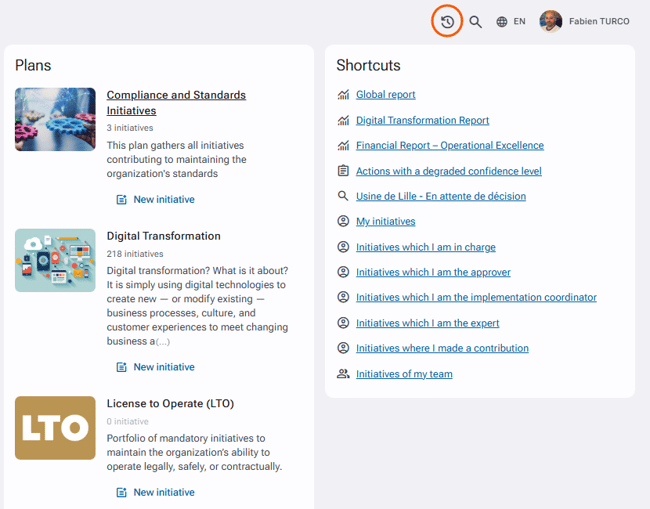This screenshot has width=650, height=509.
Task: Open Initiatives where I made a contribution
Action: click(442, 348)
